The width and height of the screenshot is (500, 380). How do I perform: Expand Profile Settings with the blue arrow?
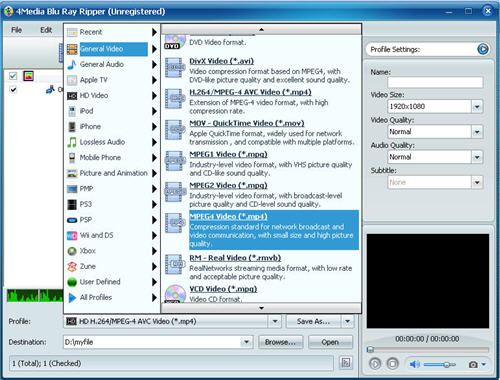pyautogui.click(x=483, y=49)
